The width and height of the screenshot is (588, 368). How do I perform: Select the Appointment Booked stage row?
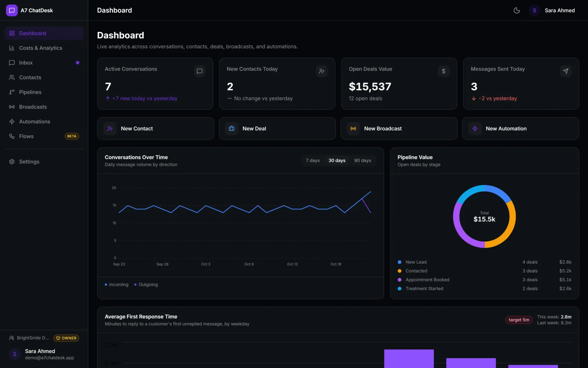pos(484,280)
